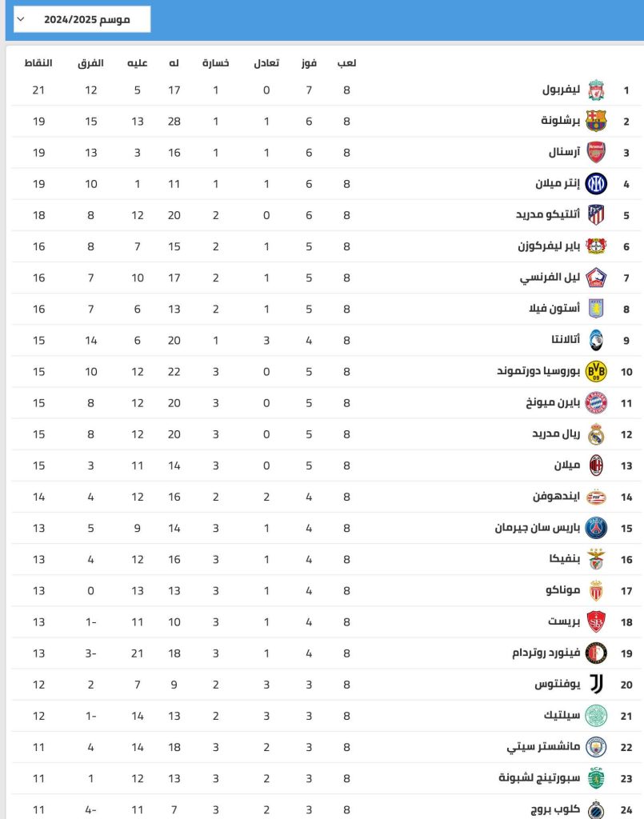Screen dimensions: 644x819
Task: Click the أتالانتا team name
Action: (x=566, y=339)
